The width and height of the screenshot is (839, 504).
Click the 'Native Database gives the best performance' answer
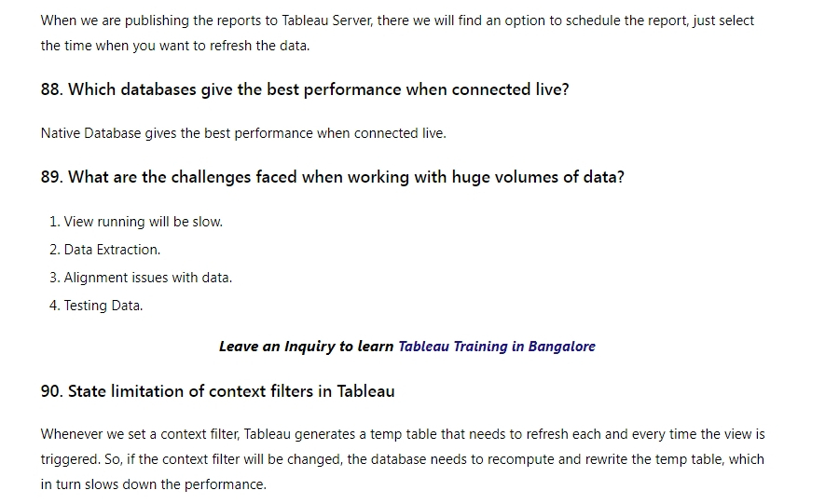(x=243, y=133)
